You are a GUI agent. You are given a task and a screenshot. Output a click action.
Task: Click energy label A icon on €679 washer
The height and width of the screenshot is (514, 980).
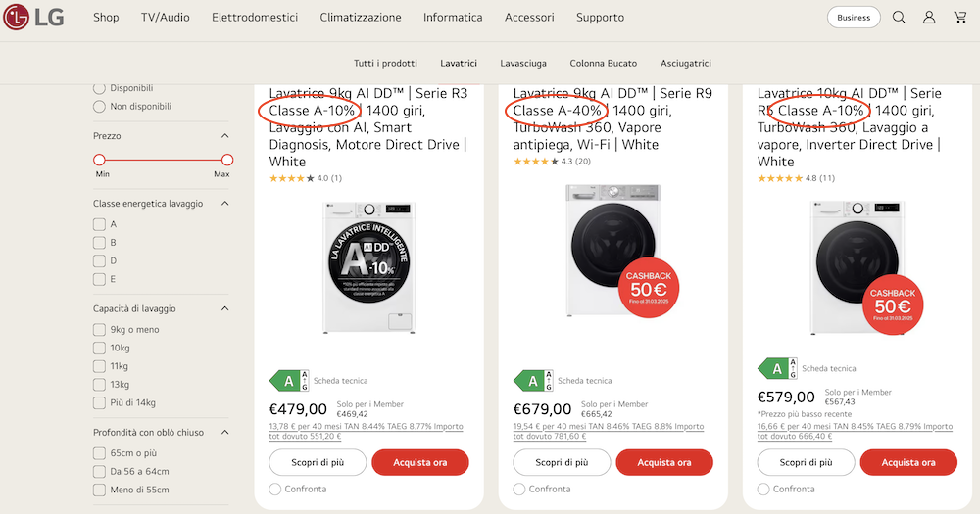533,380
